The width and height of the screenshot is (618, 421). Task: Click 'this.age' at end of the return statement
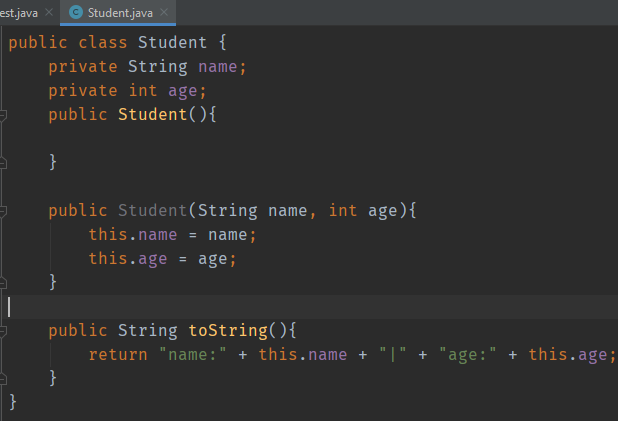click(568, 355)
